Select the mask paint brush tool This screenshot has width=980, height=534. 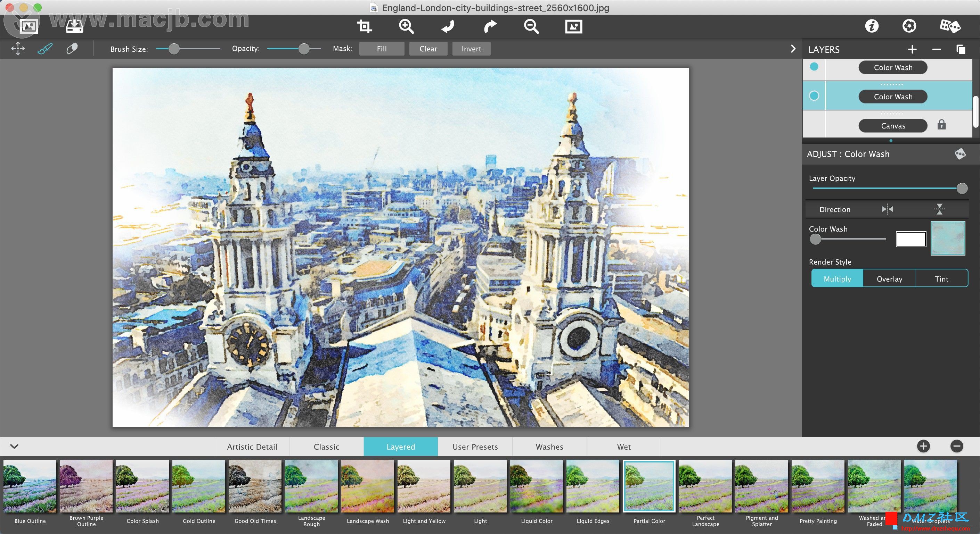(45, 49)
